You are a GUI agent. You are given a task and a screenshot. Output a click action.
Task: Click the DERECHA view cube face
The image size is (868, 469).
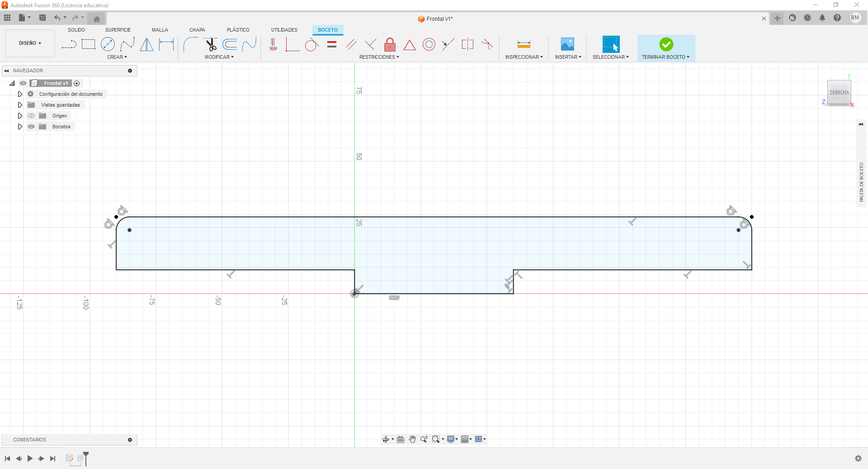point(839,92)
